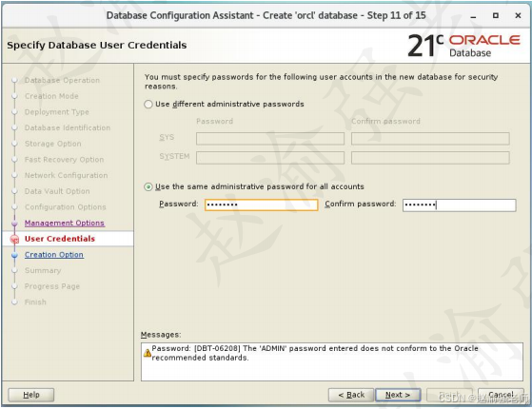
Task: Click the SYSTEM password field
Action: point(270,158)
